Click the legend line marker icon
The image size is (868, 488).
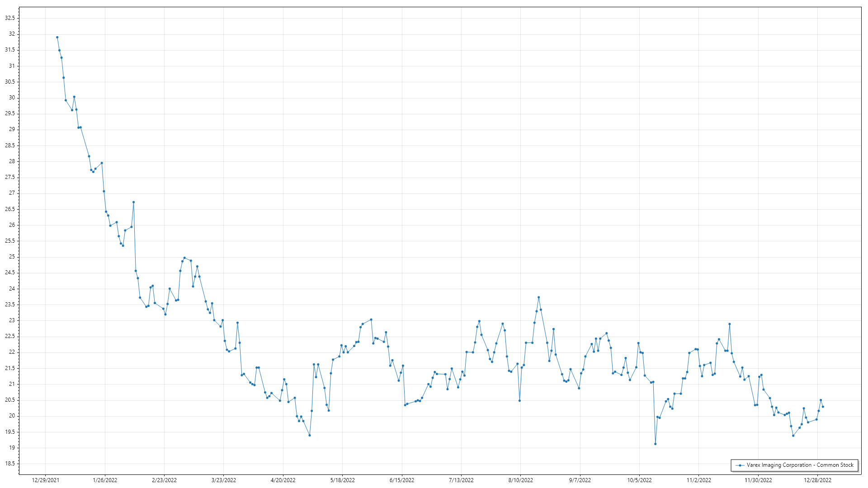(740, 465)
